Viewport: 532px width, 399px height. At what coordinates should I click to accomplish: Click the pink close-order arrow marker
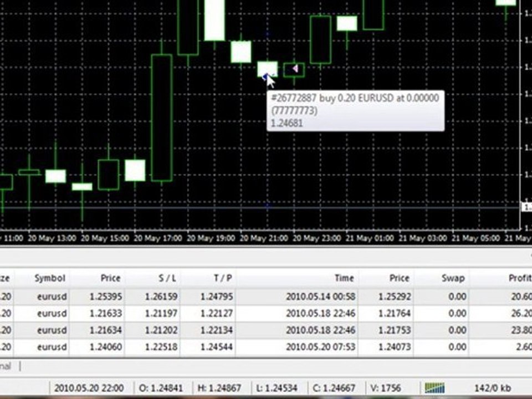(295, 69)
